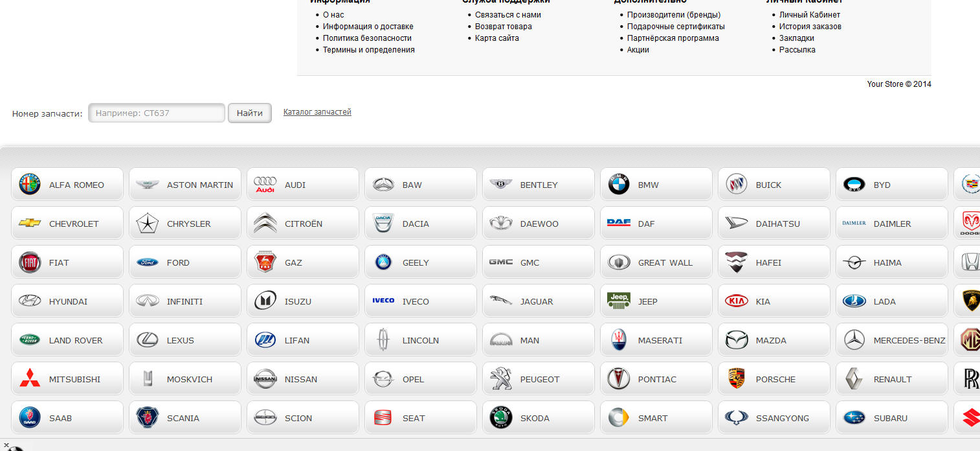Select the LEXUS brand label

click(181, 340)
